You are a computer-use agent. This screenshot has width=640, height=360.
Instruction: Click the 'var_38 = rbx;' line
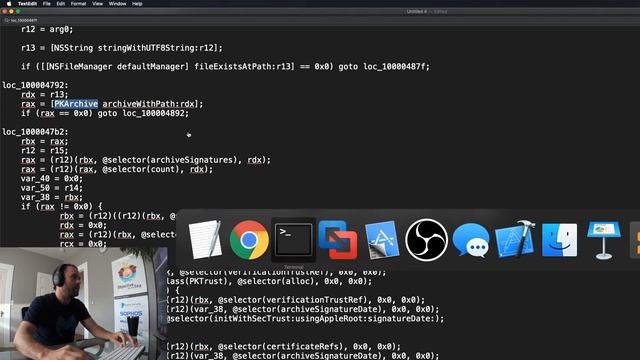pyautogui.click(x=52, y=197)
